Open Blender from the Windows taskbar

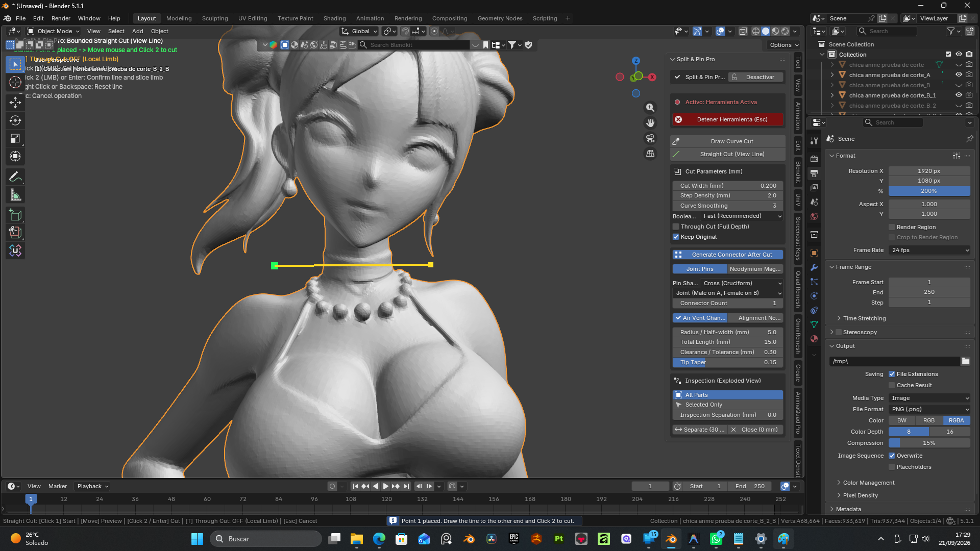[671, 539]
